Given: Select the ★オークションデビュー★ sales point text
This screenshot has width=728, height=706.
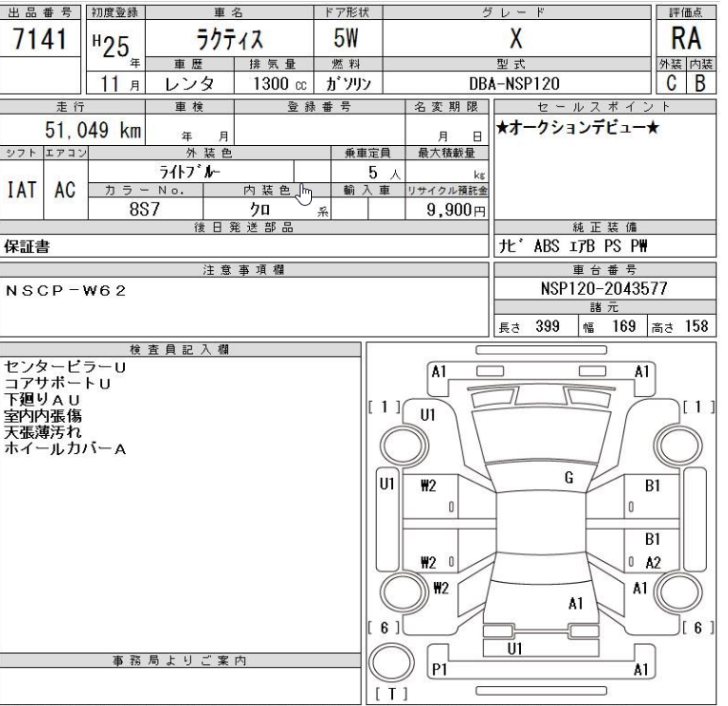Looking at the screenshot, I should pyautogui.click(x=578, y=127).
